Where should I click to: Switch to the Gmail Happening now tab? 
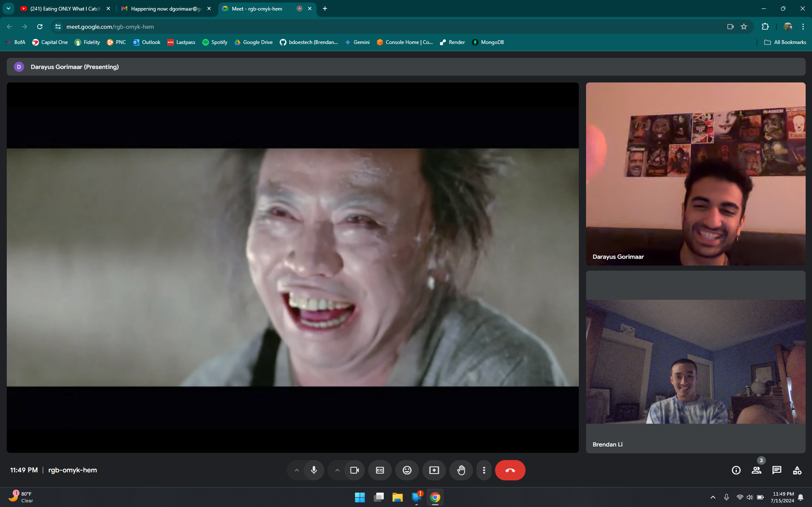click(x=165, y=8)
